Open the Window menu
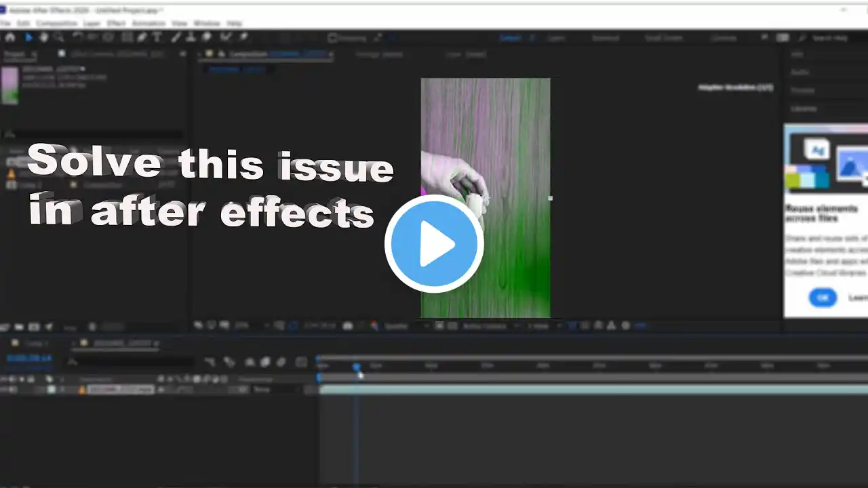 [207, 24]
